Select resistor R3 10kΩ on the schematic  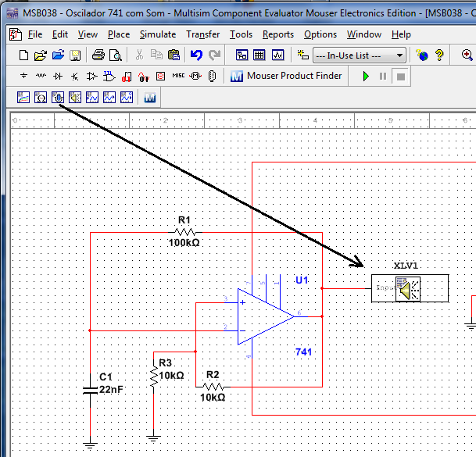pyautogui.click(x=154, y=377)
